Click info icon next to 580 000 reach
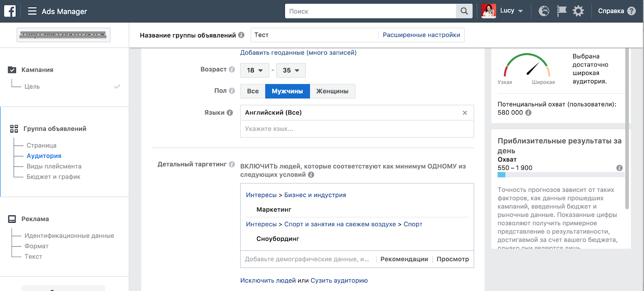Viewport: 644px width, 291px height. point(528,112)
